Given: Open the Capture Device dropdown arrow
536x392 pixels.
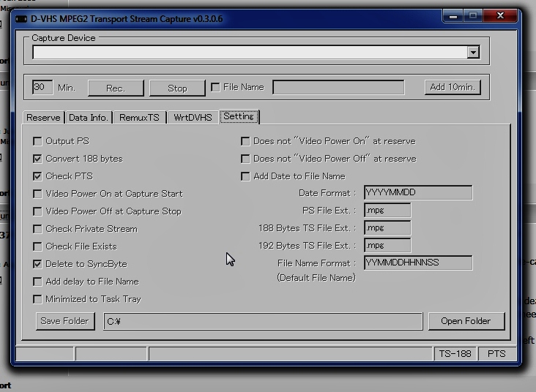Looking at the screenshot, I should tap(473, 52).
